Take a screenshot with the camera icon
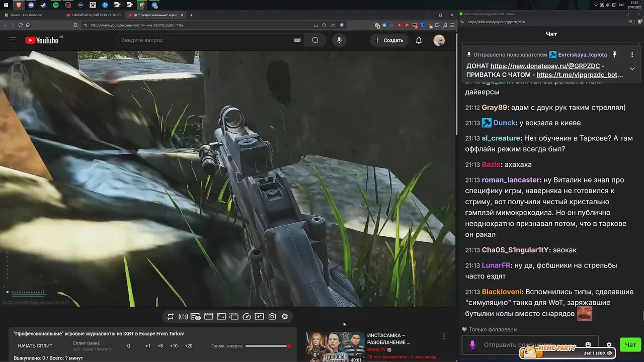The height and width of the screenshot is (362, 644). click(x=272, y=316)
